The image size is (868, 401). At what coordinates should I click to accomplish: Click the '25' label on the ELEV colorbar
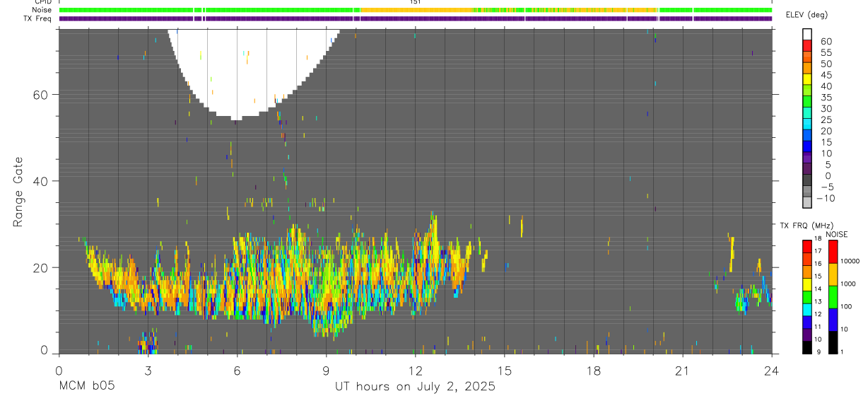coord(826,120)
